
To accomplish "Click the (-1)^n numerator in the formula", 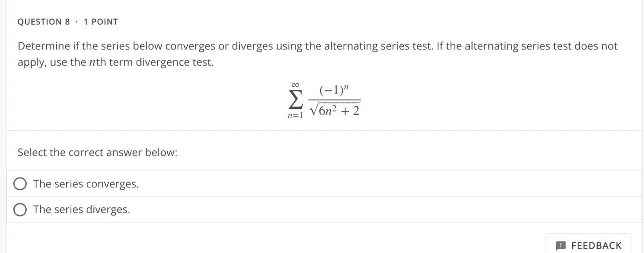I will pos(333,90).
